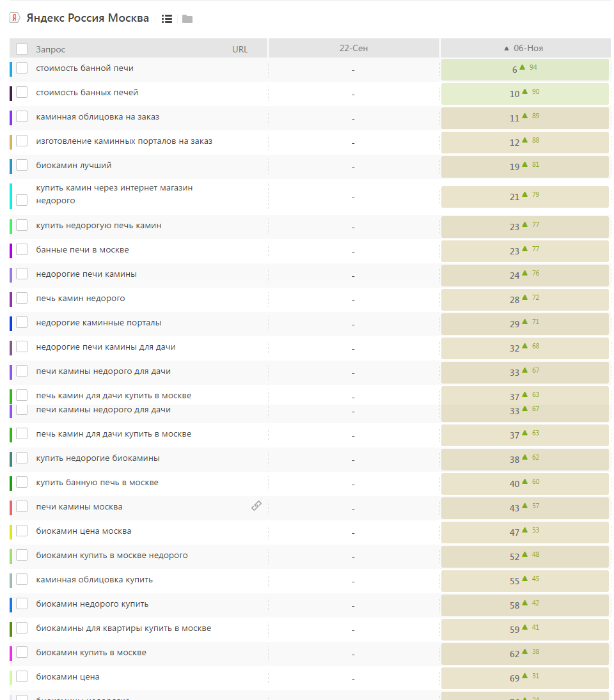Image resolution: width=614 pixels, height=700 pixels.
Task: Select the '22-Сен' date column header
Action: pyautogui.click(x=354, y=49)
